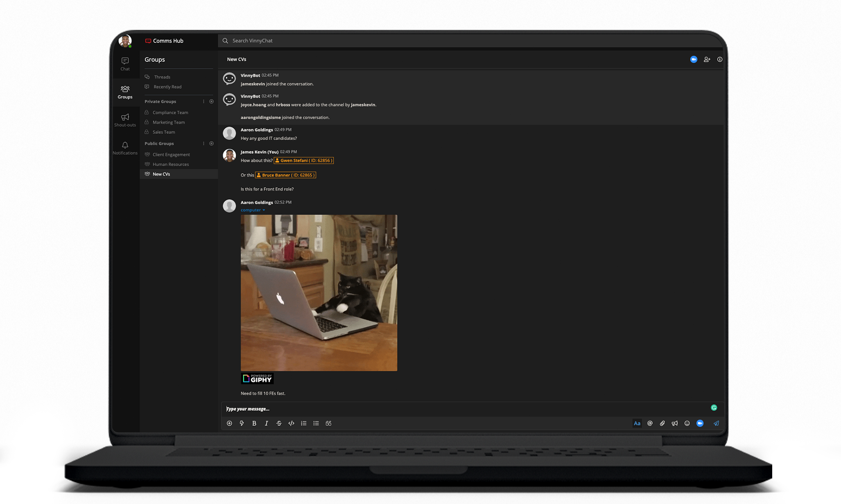The image size is (841, 504).
Task: Apply strikethrough formatting
Action: (x=279, y=423)
